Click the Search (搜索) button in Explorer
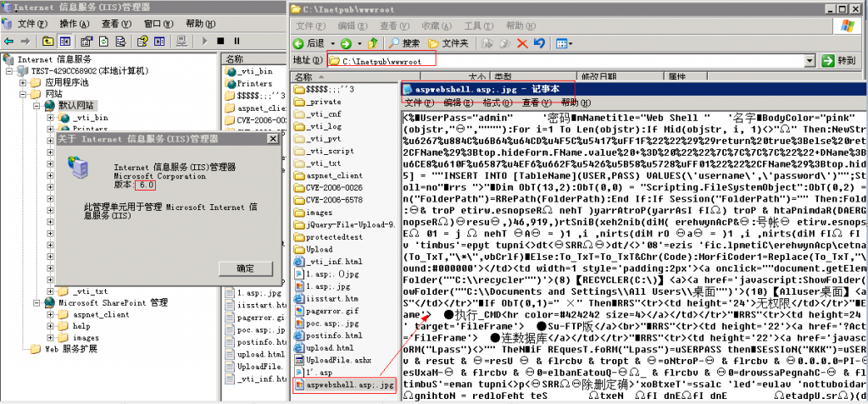Image resolution: width=868 pixels, height=404 pixels. [404, 43]
